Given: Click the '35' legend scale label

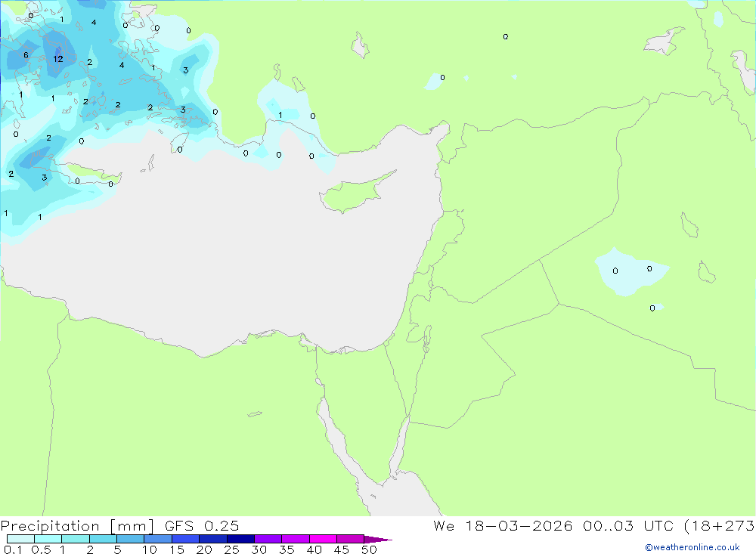Looking at the screenshot, I should 287,549.
